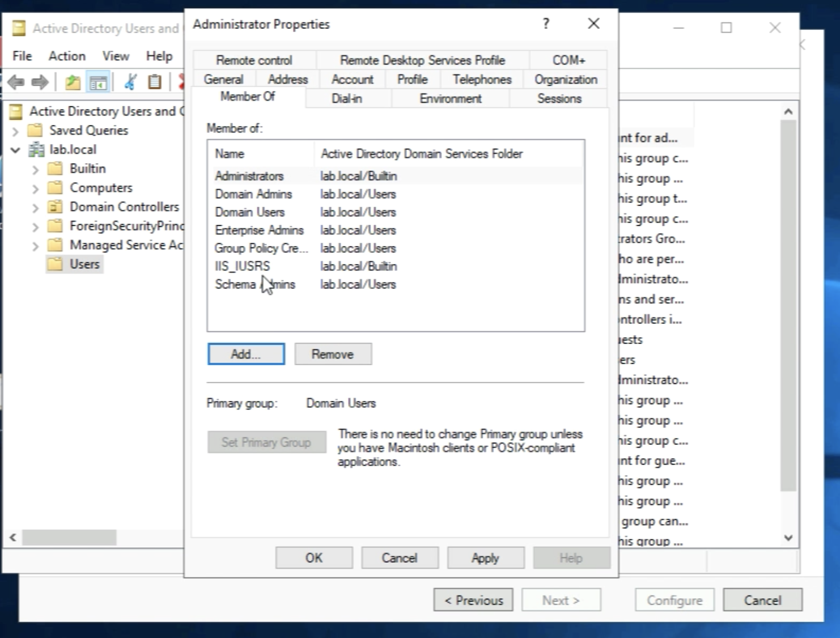Click the vertical scrollbar down arrow
The width and height of the screenshot is (840, 638).
[788, 538]
